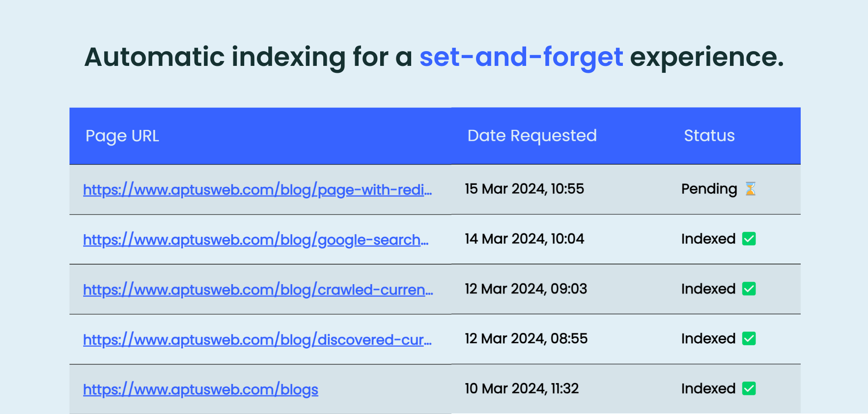868x414 pixels.
Task: Open the page-with-redi blog link
Action: (257, 190)
